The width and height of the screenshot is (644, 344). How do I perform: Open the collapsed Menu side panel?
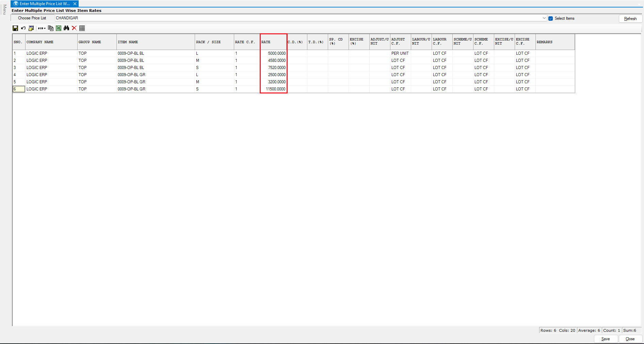pos(4,10)
